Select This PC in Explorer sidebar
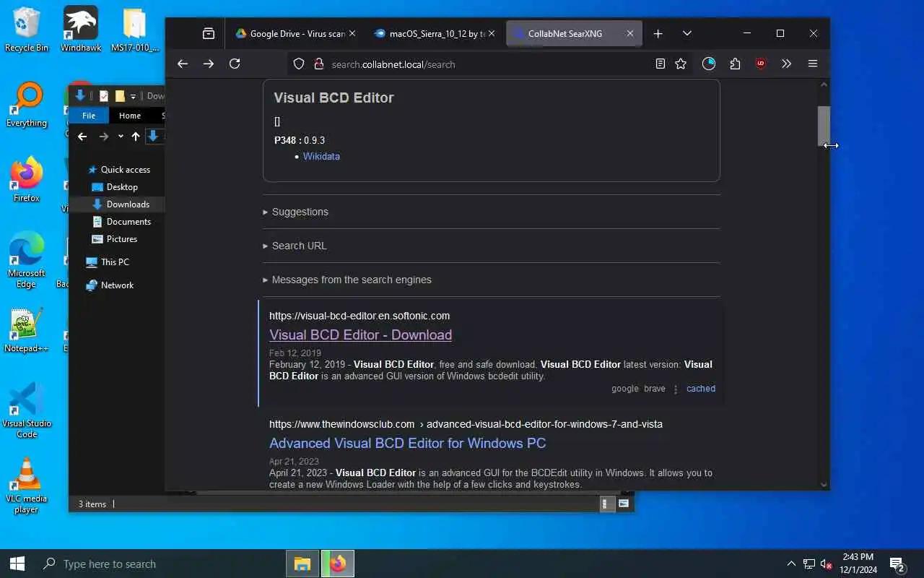 pyautogui.click(x=108, y=262)
